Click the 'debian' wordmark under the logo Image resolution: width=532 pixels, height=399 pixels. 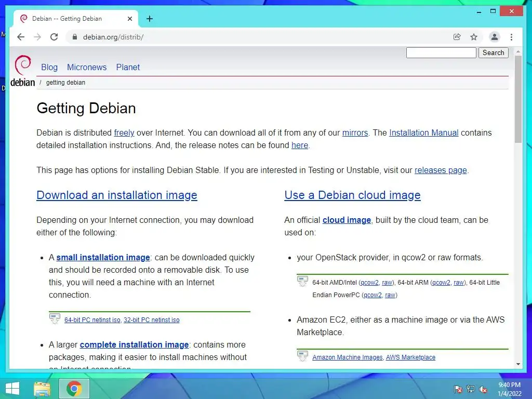pos(23,83)
